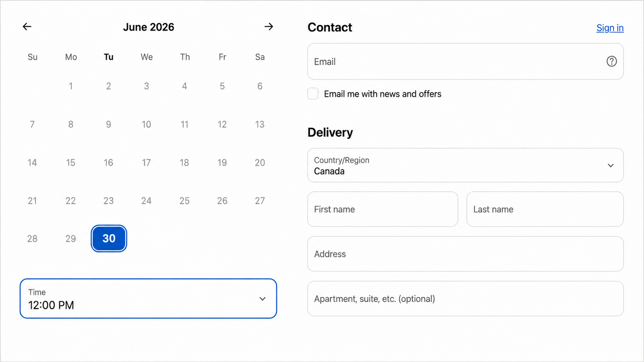Screen dimensions: 644x362
Task: Open the Time dropdown
Action: coord(148,298)
